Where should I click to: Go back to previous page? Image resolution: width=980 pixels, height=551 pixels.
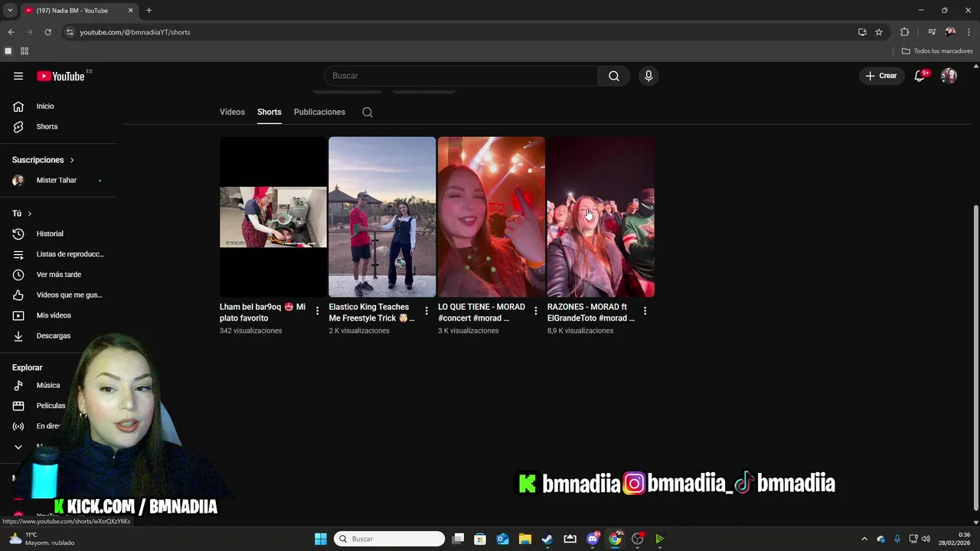(11, 32)
